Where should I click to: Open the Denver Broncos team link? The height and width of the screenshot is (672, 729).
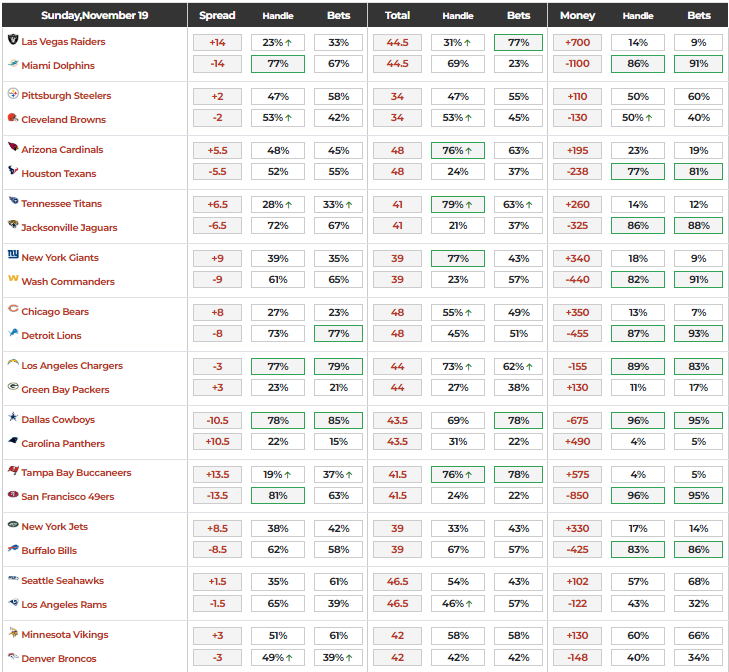pos(59,659)
